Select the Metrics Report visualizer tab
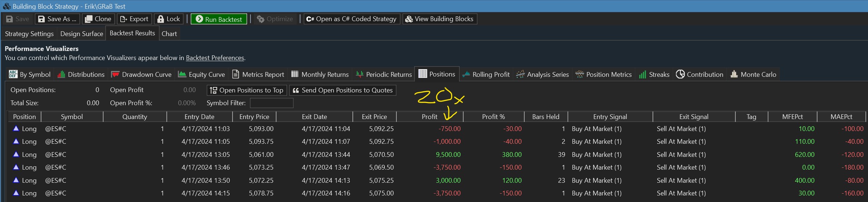This screenshot has height=202, width=868. 258,74
